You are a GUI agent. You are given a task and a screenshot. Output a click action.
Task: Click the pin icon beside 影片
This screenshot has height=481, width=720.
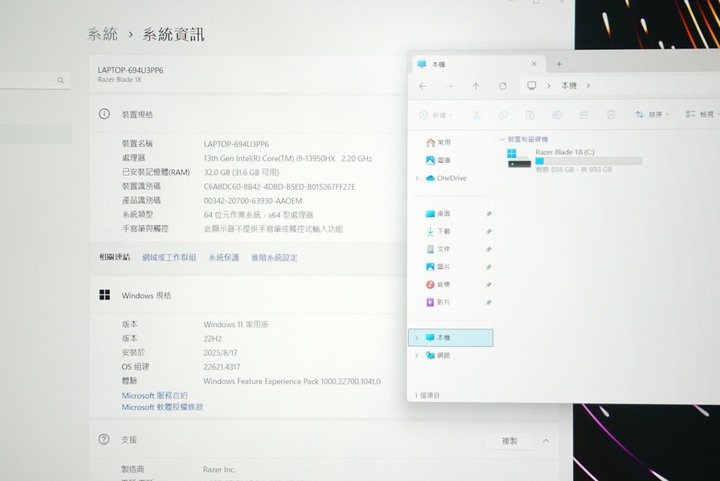click(x=489, y=302)
